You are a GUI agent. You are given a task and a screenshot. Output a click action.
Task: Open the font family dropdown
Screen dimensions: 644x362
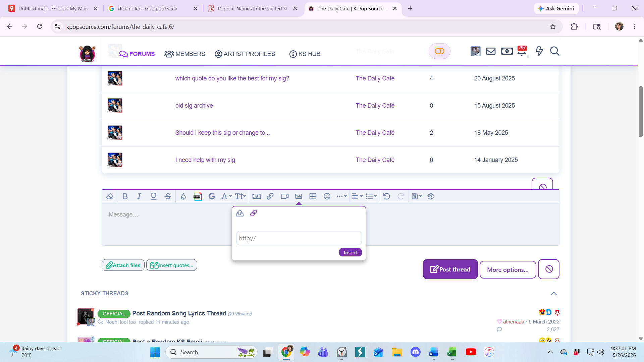coord(226,196)
